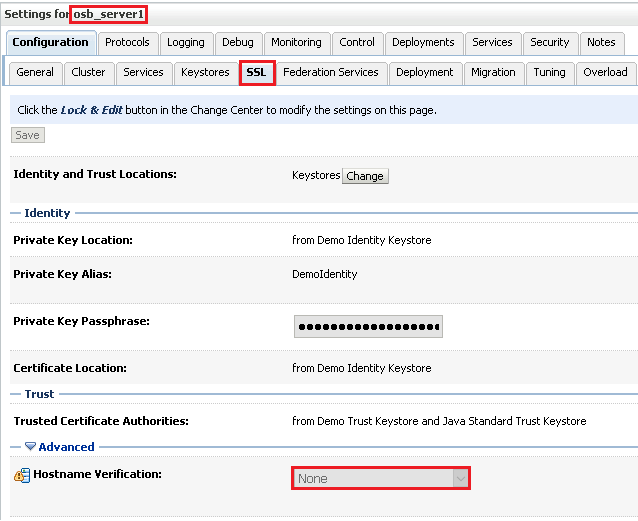The width and height of the screenshot is (638, 521).
Task: Go to the Migration sub-tab
Action: coord(493,73)
